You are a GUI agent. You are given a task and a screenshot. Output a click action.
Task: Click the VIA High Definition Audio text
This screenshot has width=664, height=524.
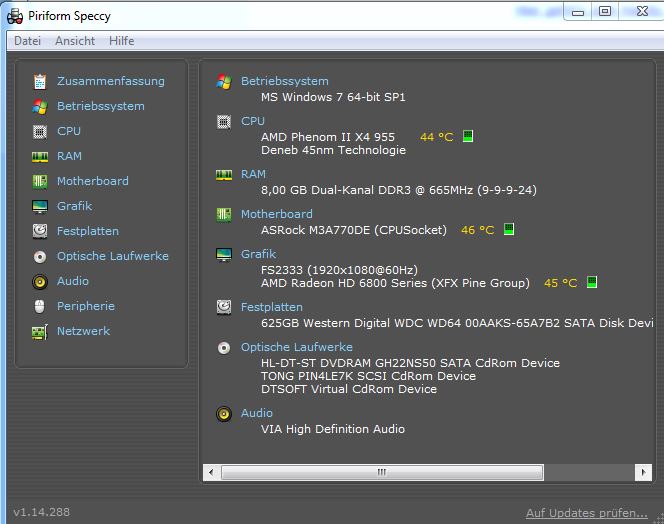[x=333, y=429]
